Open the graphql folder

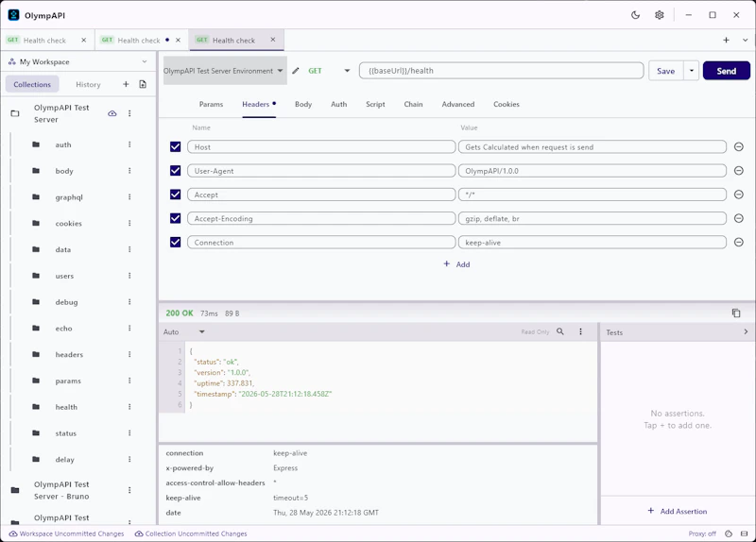coord(69,197)
